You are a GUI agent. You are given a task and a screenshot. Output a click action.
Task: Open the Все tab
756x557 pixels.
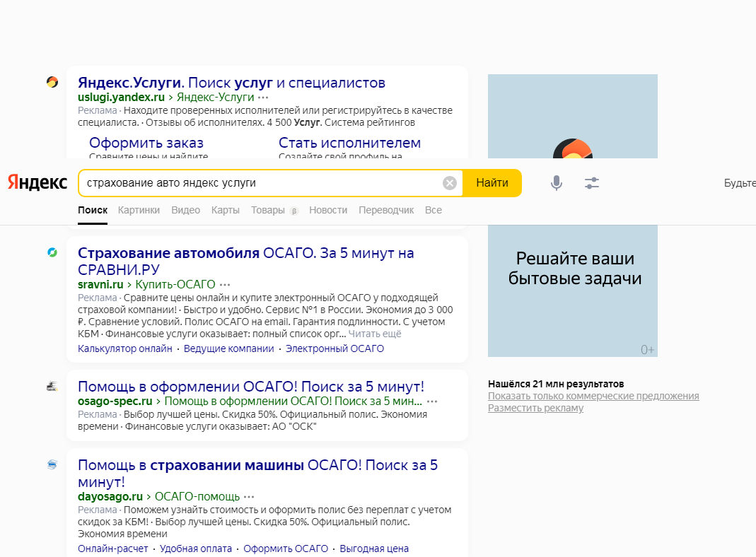[x=434, y=210]
